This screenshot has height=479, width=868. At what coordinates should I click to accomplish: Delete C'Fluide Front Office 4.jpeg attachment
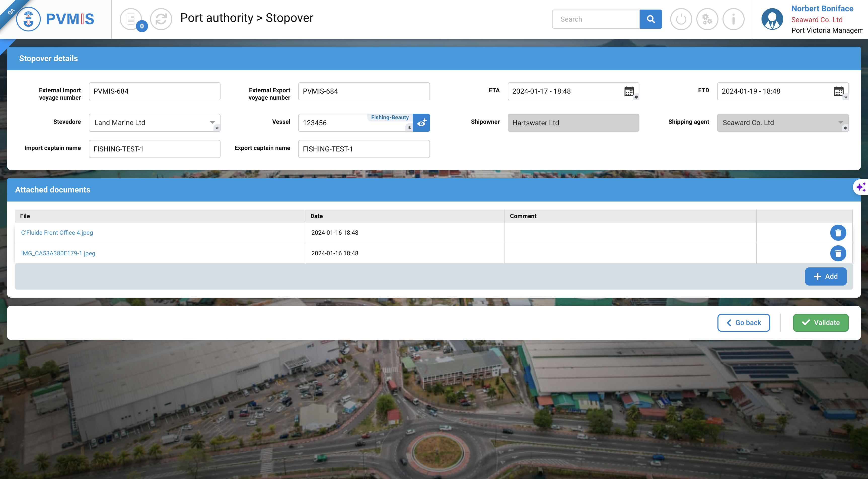(x=838, y=233)
